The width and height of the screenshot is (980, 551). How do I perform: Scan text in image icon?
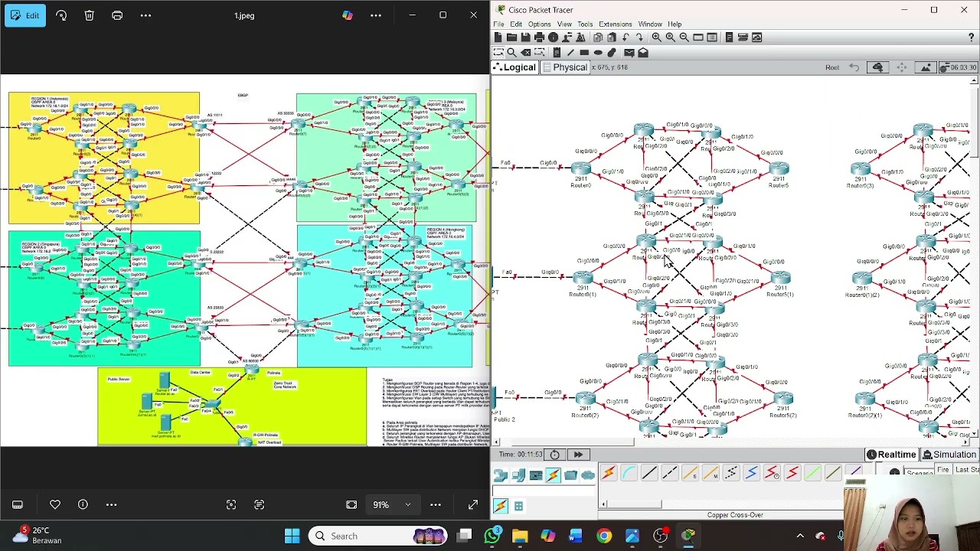coord(259,504)
